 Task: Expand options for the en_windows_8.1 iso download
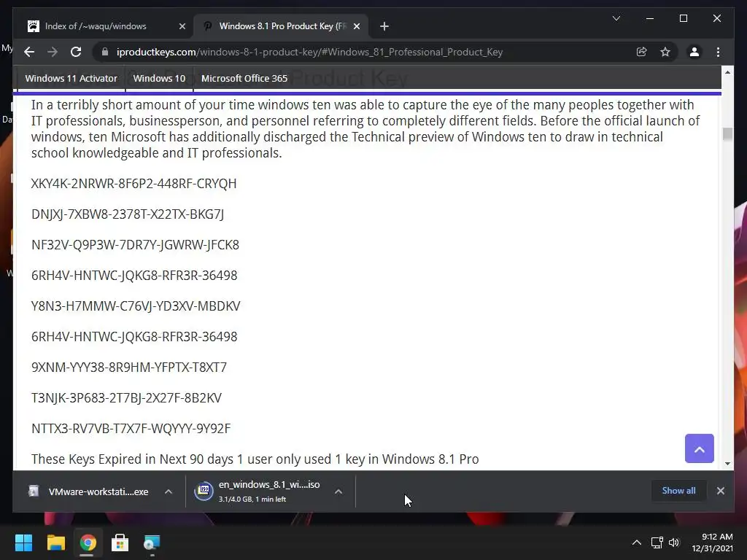click(x=338, y=491)
